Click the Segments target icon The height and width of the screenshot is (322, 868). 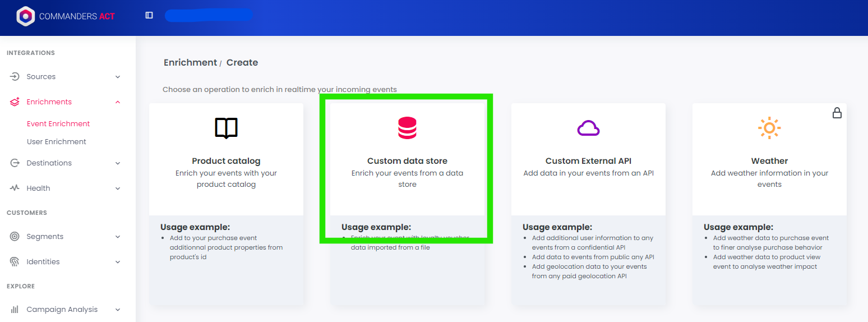pos(15,236)
